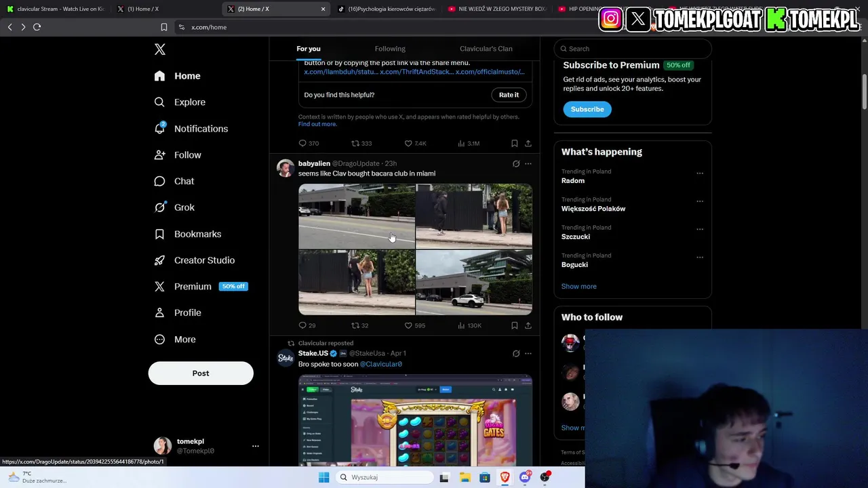Open Stake.US profile avatar

click(x=285, y=358)
